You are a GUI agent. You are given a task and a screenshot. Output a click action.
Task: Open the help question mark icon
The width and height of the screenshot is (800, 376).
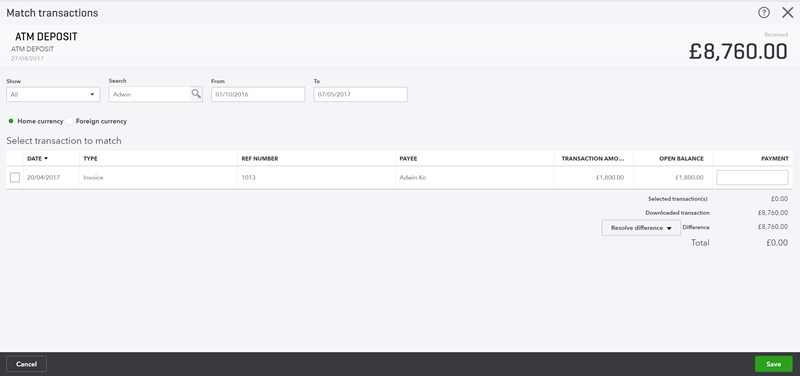pyautogui.click(x=763, y=13)
